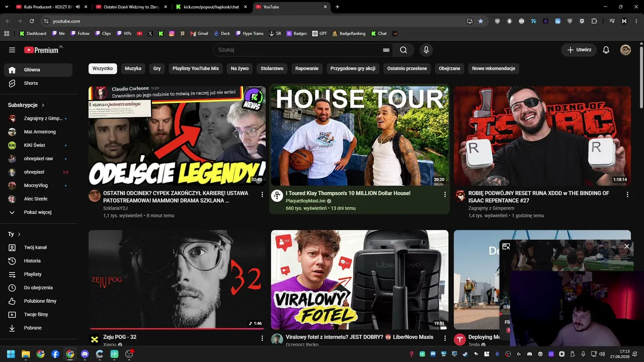Open the Hype Trains bookmark

coord(249,34)
